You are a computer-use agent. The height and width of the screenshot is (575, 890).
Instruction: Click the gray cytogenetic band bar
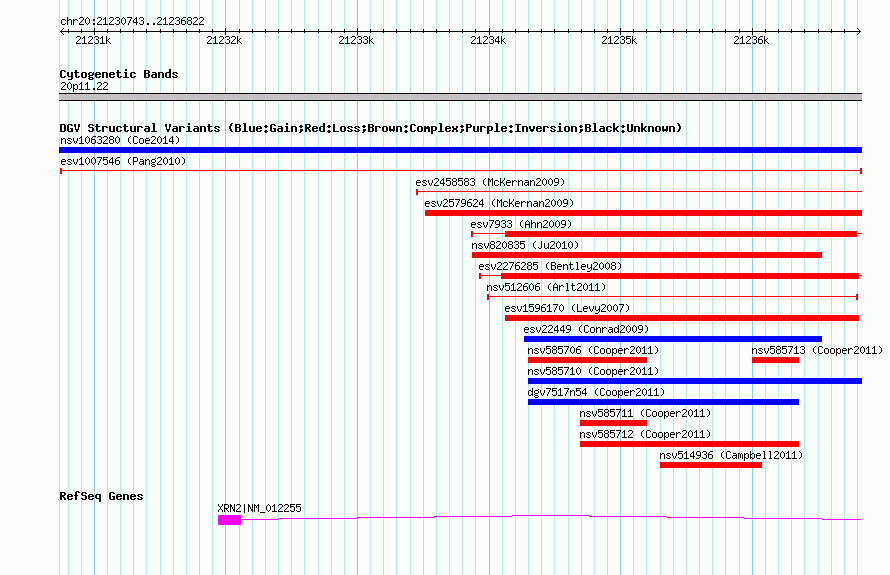(x=460, y=97)
